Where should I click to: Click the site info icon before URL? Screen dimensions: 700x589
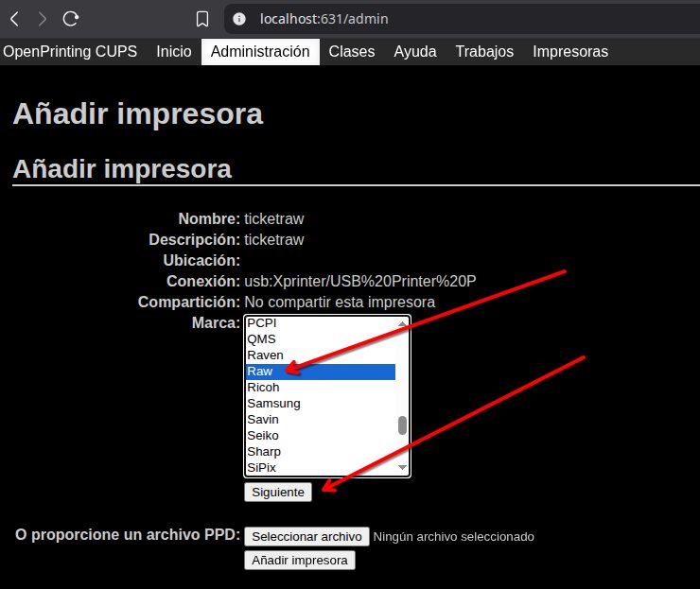point(240,19)
